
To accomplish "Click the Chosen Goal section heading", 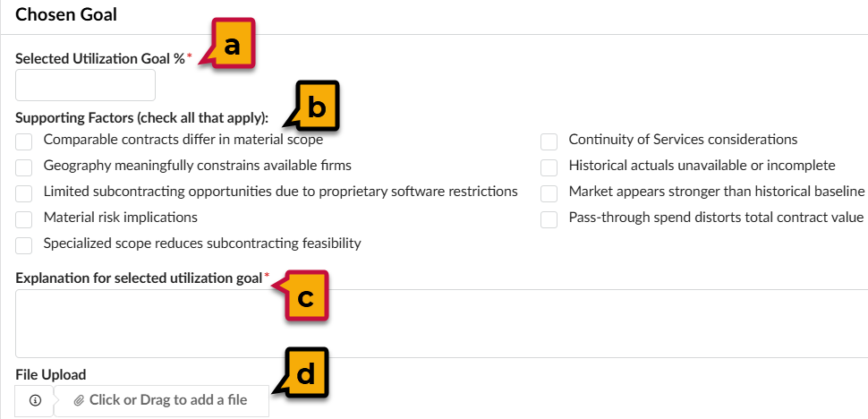I will 66,14.
